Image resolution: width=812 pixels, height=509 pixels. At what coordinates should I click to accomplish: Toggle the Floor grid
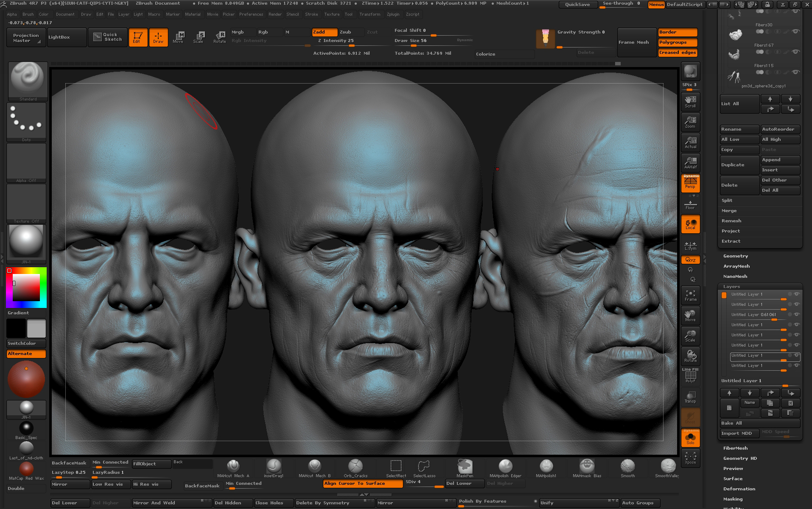point(690,204)
